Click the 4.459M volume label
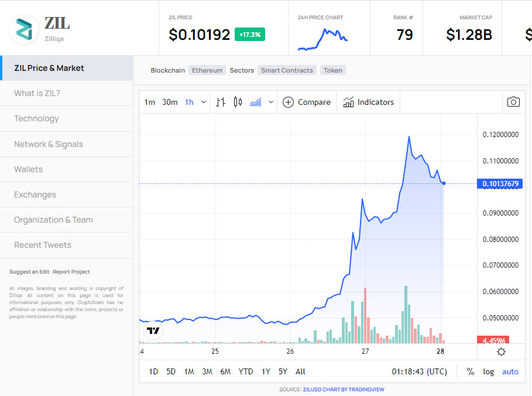 tap(493, 340)
